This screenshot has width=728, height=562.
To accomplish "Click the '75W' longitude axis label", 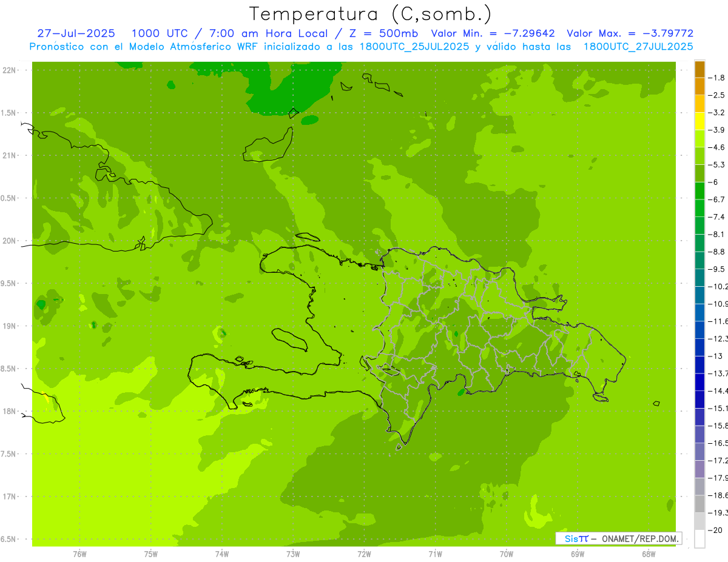I will [151, 555].
